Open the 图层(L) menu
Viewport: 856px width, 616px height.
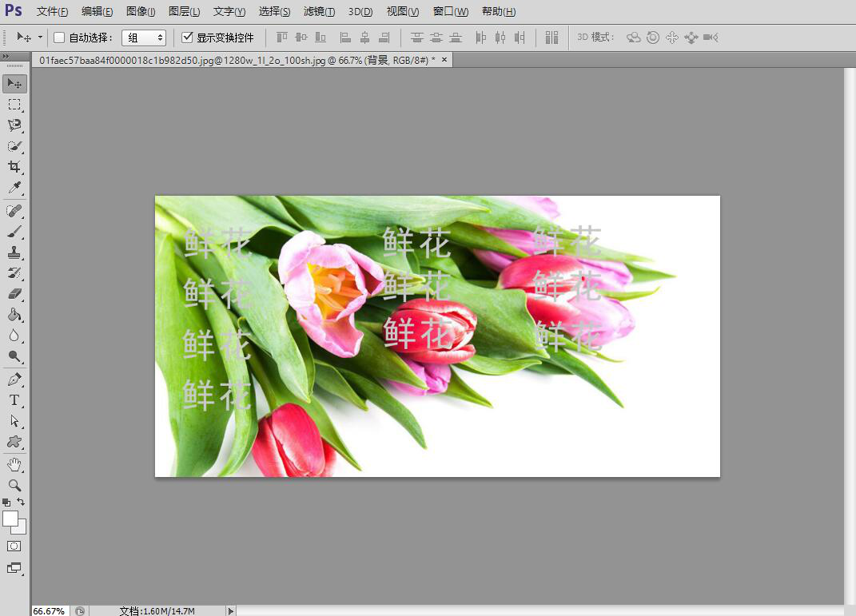click(185, 11)
